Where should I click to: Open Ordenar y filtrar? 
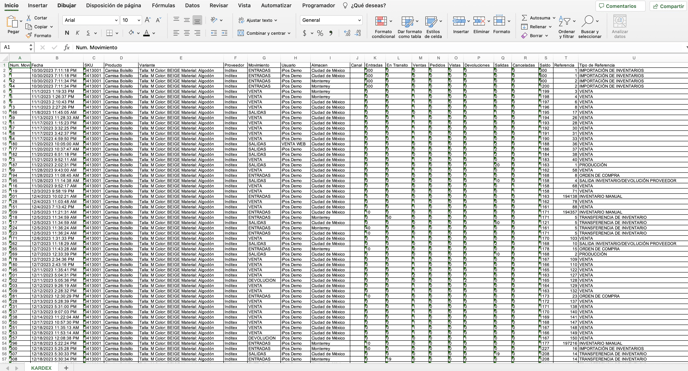[566, 27]
